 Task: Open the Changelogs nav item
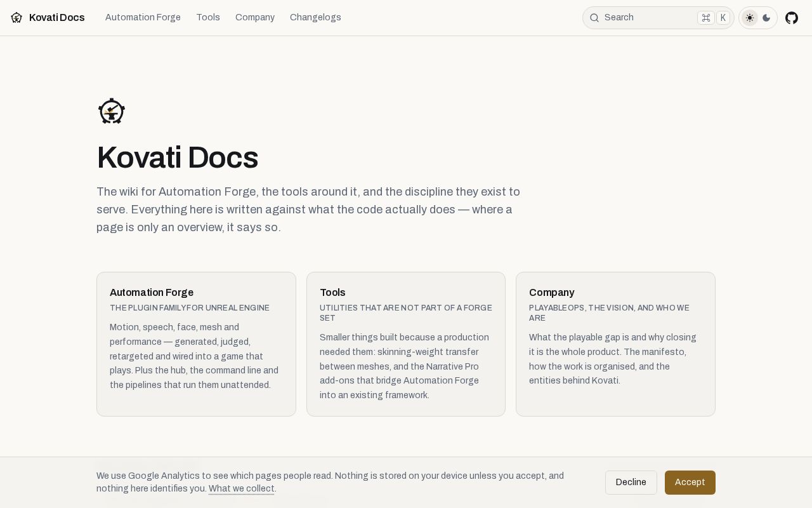click(x=315, y=18)
